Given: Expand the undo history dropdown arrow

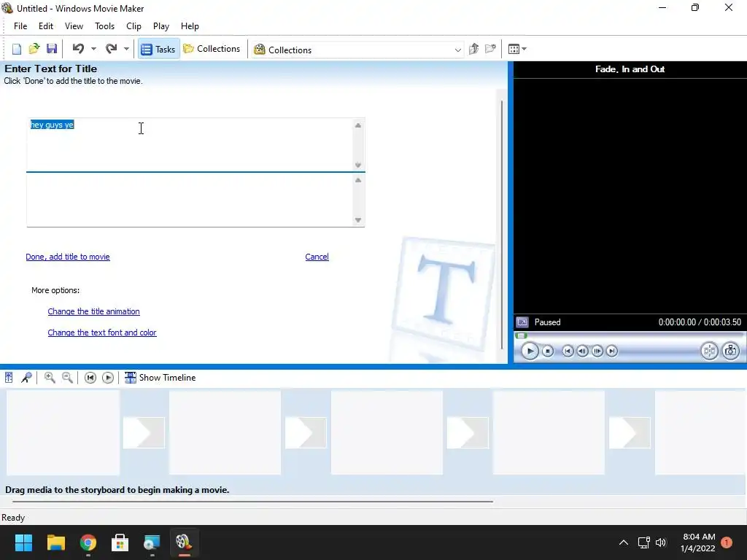Looking at the screenshot, I should 93,49.
